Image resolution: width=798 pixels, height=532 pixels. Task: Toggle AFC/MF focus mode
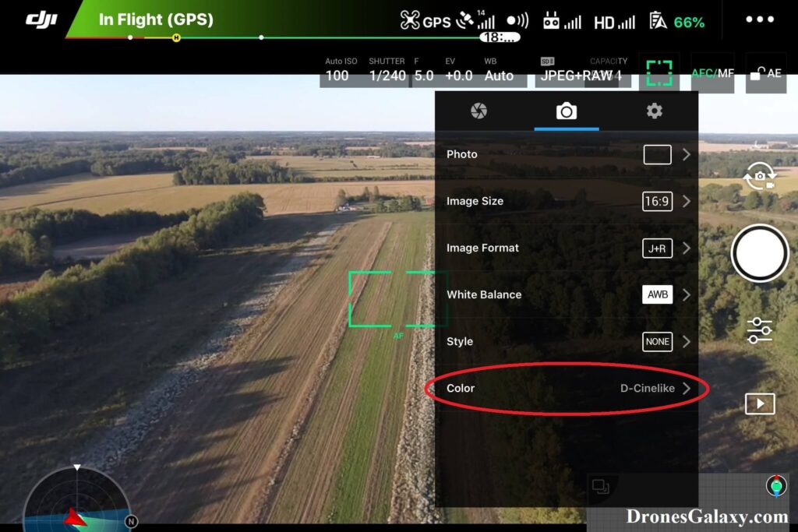pyautogui.click(x=712, y=73)
